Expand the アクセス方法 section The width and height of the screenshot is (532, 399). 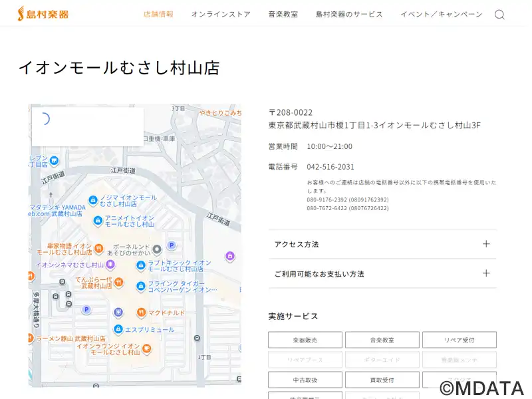pos(382,244)
